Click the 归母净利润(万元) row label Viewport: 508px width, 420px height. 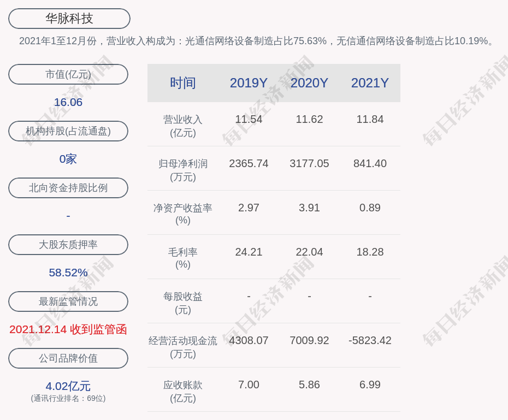coord(183,170)
